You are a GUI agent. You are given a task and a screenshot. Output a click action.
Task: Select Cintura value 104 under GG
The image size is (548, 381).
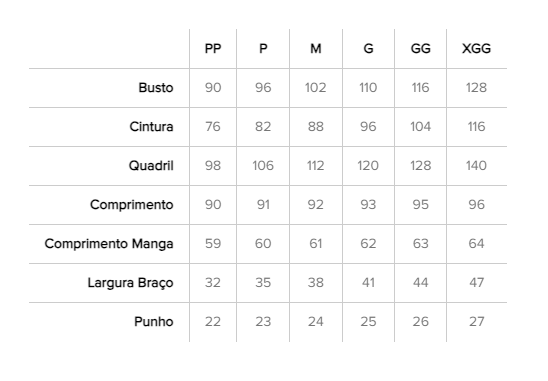coord(420,127)
